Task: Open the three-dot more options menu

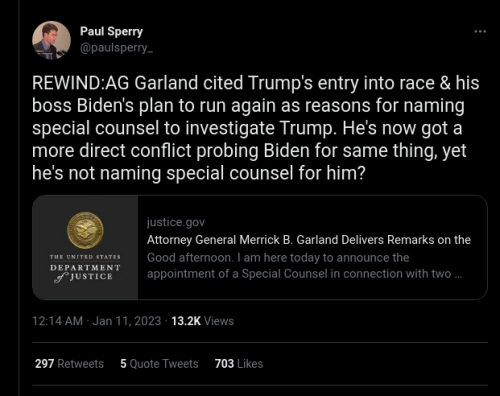Action: point(480,31)
